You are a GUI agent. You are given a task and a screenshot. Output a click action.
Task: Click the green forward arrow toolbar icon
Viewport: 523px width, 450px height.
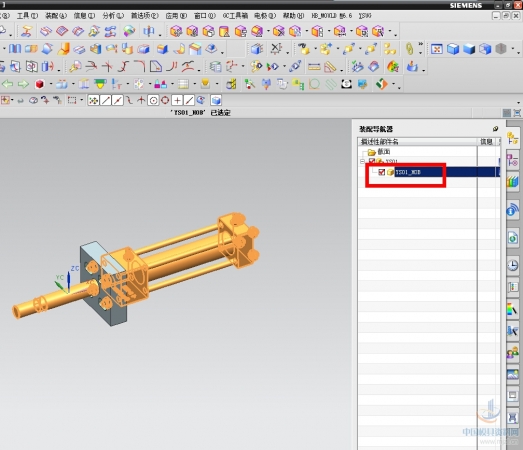tap(23, 84)
